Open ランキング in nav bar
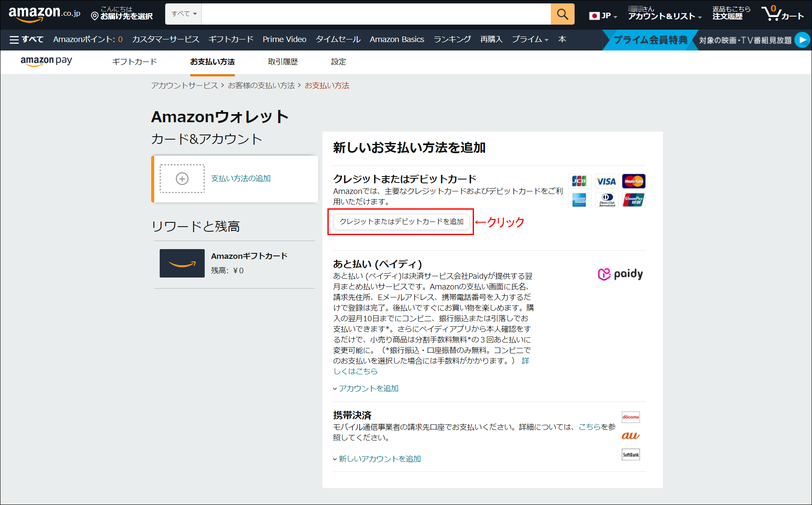This screenshot has height=505, width=812. tap(452, 39)
